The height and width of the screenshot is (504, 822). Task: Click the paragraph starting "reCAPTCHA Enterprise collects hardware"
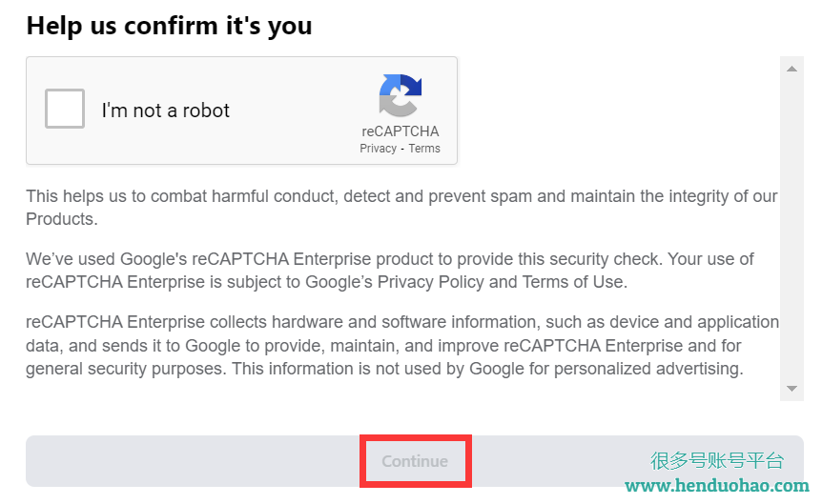[402, 345]
